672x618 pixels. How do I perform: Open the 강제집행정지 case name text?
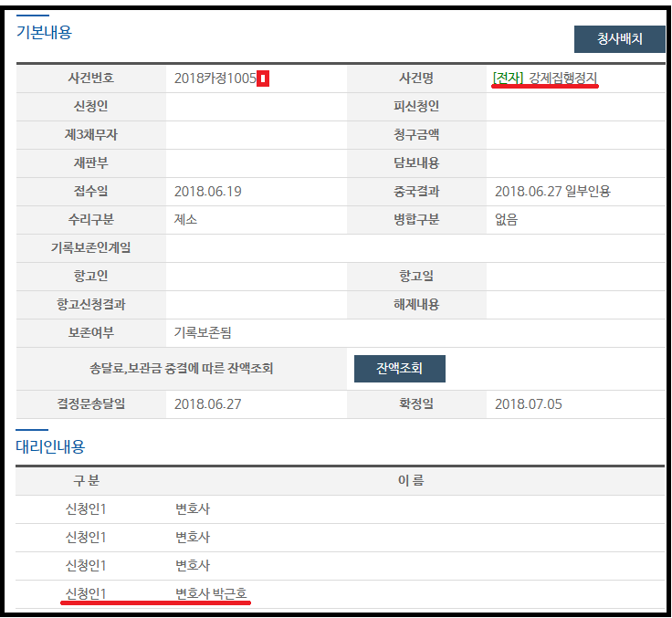tap(563, 78)
